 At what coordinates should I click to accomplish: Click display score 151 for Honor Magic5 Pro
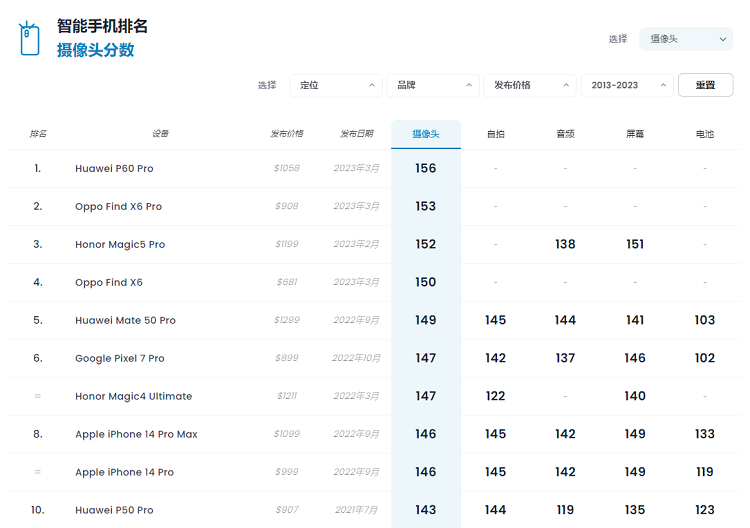pos(635,244)
